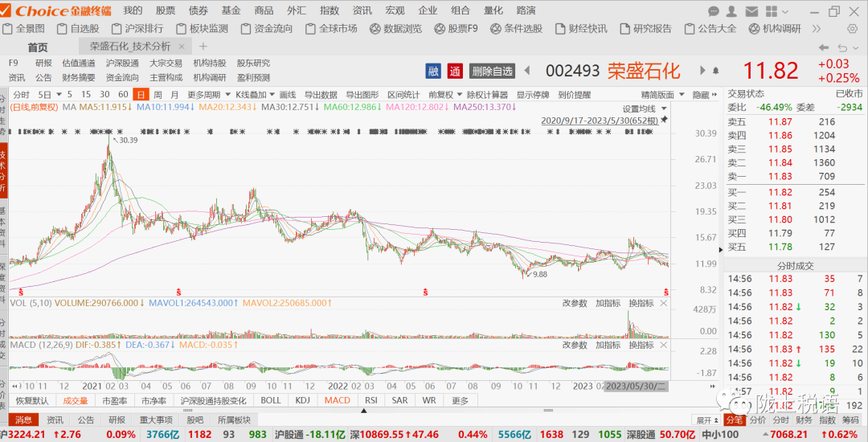Screen dimensions: 868x442
Task: Click the red 通 connect badge
Action: pyautogui.click(x=454, y=71)
